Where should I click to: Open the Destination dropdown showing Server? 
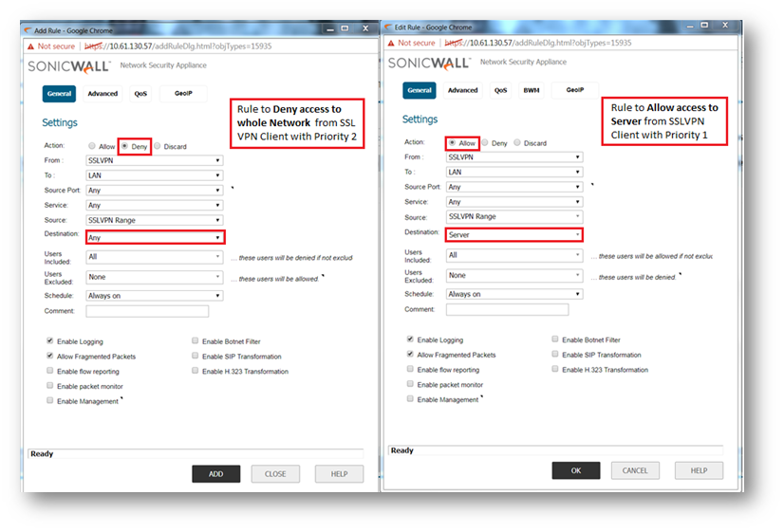pyautogui.click(x=513, y=234)
